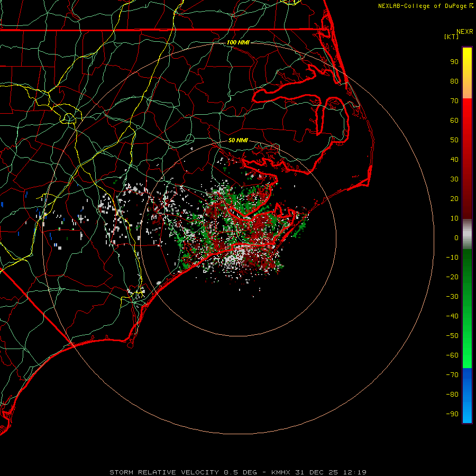Image resolution: width=476 pixels, height=476 pixels.
Task: Click the 0 value on the velocity scale
Action: point(456,237)
